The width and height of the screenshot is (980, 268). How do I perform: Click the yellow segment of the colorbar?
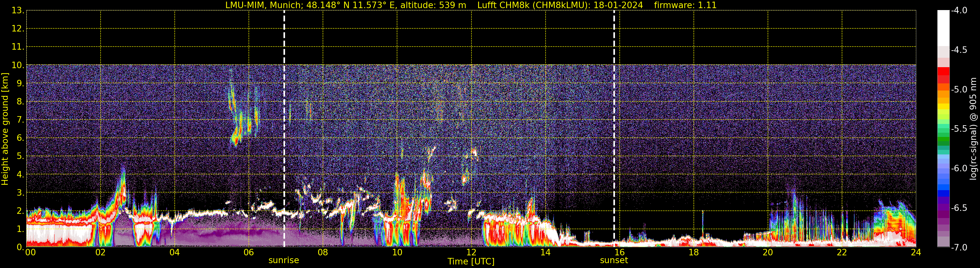tap(943, 107)
